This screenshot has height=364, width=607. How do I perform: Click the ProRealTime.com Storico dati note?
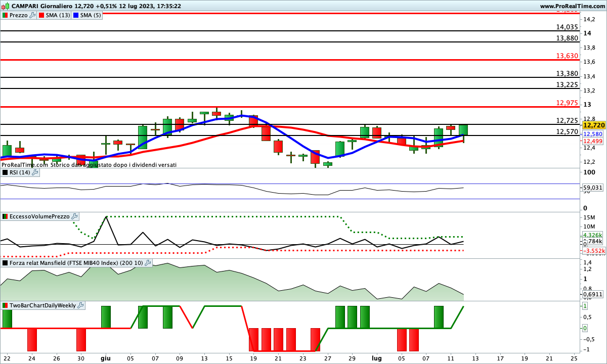[89, 165]
